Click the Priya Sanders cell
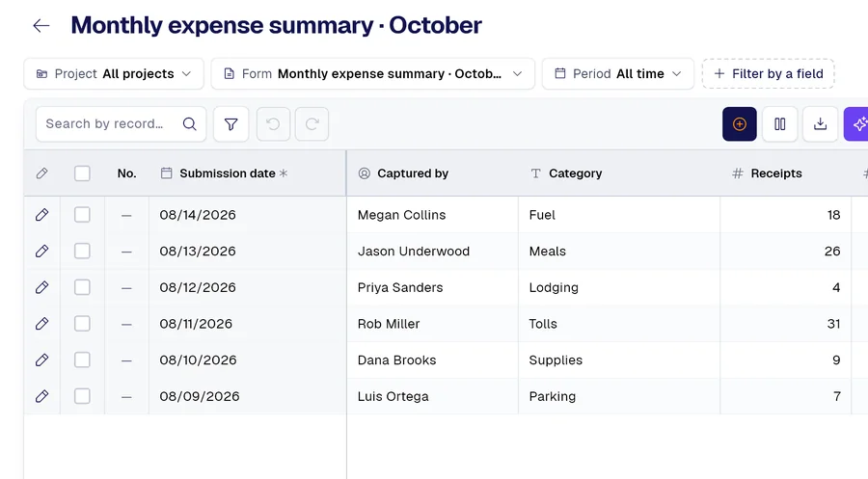 (x=432, y=287)
